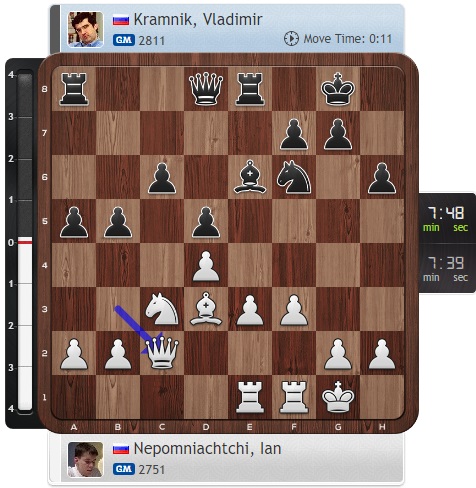The width and height of the screenshot is (476, 488).
Task: Select the black knight on f6
Action: (x=294, y=177)
